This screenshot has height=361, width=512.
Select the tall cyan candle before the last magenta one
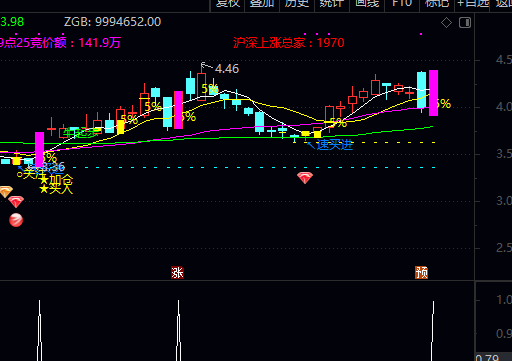(x=421, y=90)
